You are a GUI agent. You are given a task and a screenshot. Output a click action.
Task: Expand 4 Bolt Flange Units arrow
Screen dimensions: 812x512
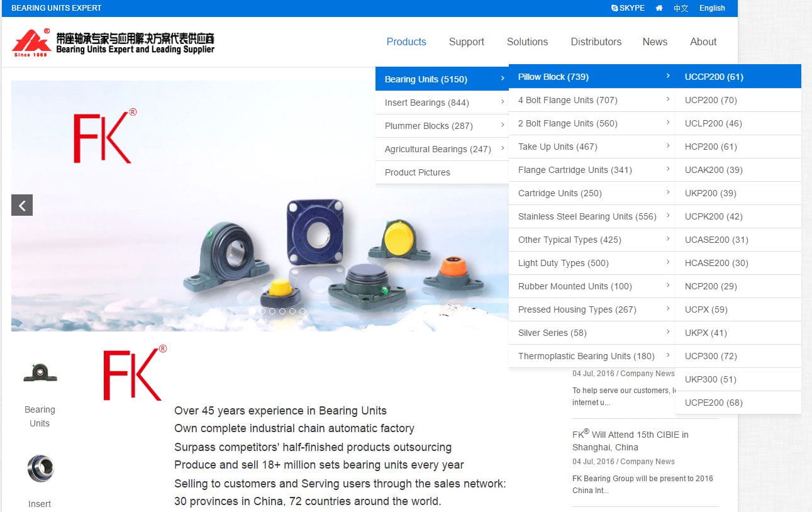tap(667, 99)
